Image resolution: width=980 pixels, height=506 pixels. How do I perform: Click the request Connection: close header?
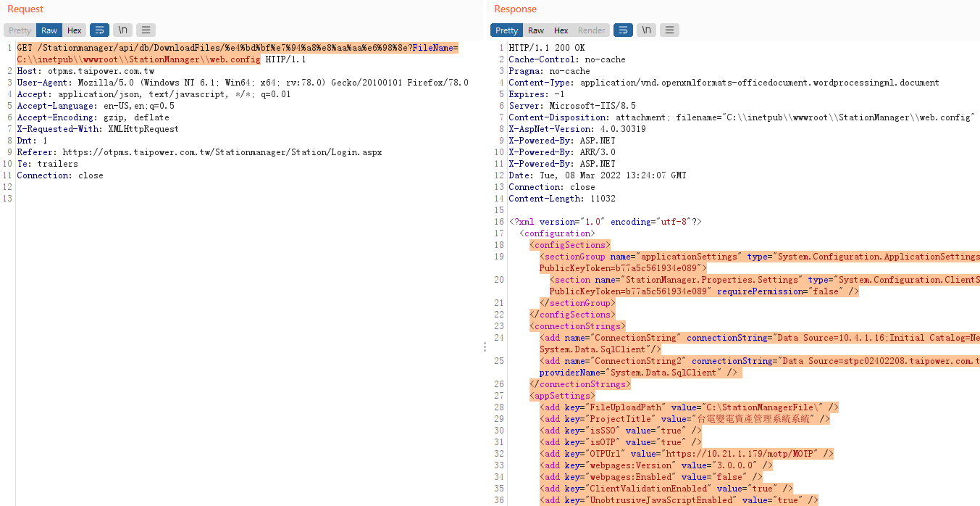[x=60, y=175]
